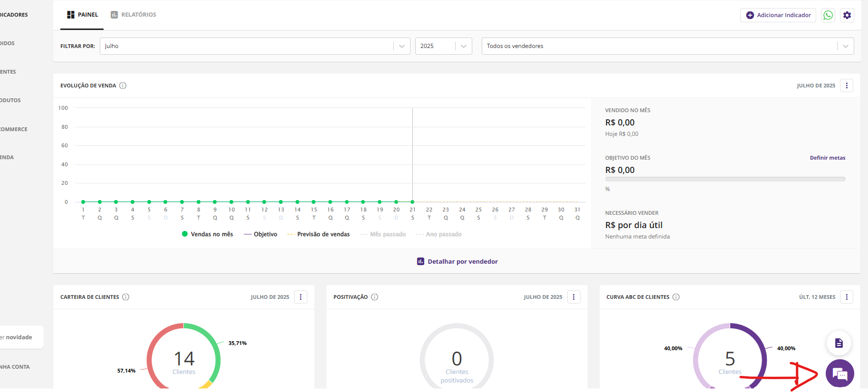Click Adicionar Indicador button
Viewport: 868px width, 392px height.
[778, 15]
